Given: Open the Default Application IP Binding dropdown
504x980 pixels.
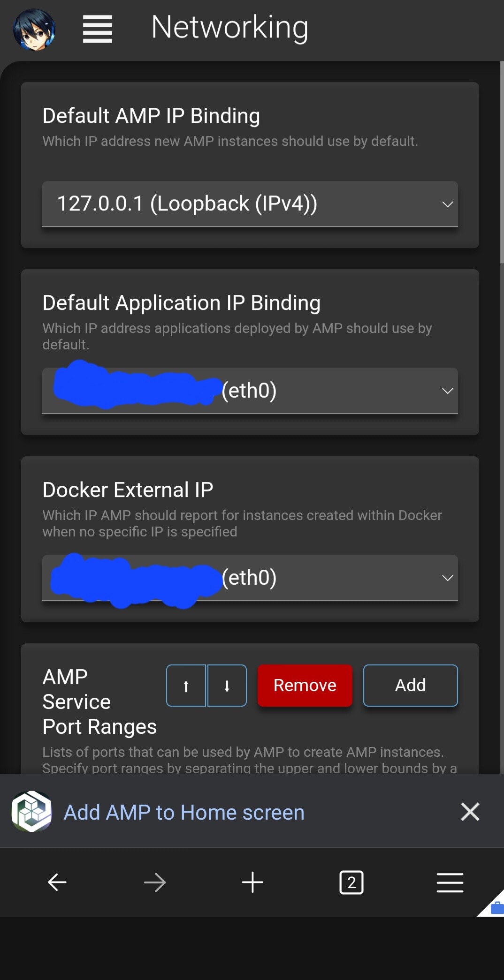Looking at the screenshot, I should pyautogui.click(x=250, y=391).
